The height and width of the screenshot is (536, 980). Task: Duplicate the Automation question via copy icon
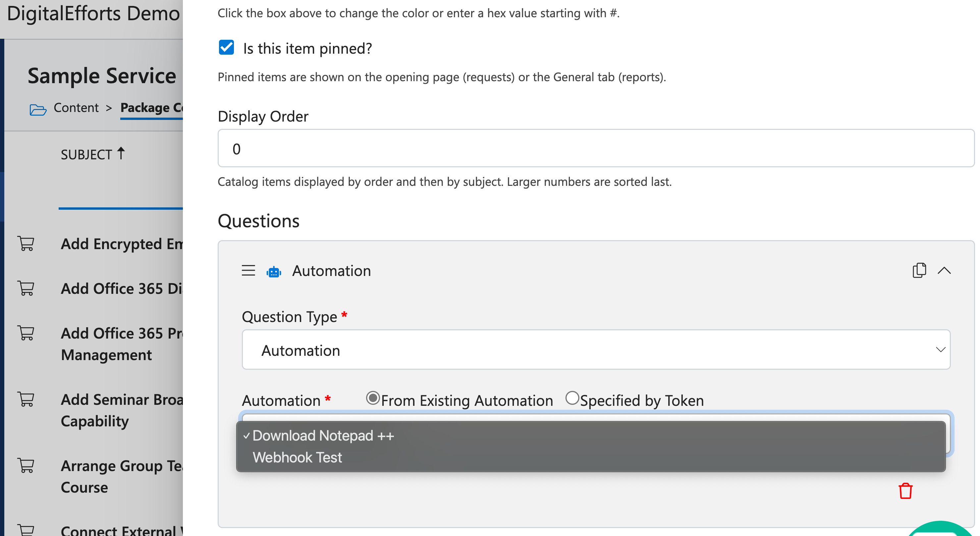pyautogui.click(x=919, y=270)
